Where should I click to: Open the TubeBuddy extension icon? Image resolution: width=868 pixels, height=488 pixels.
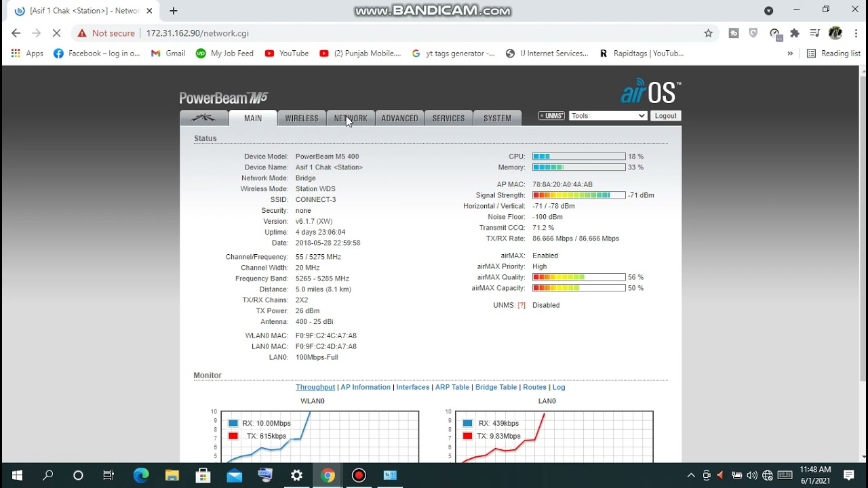click(734, 33)
